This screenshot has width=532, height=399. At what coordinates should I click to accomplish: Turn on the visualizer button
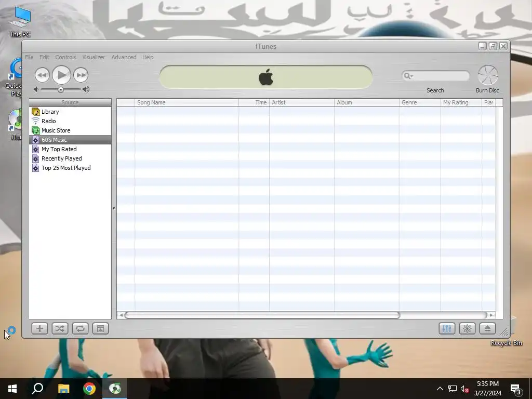pos(467,328)
